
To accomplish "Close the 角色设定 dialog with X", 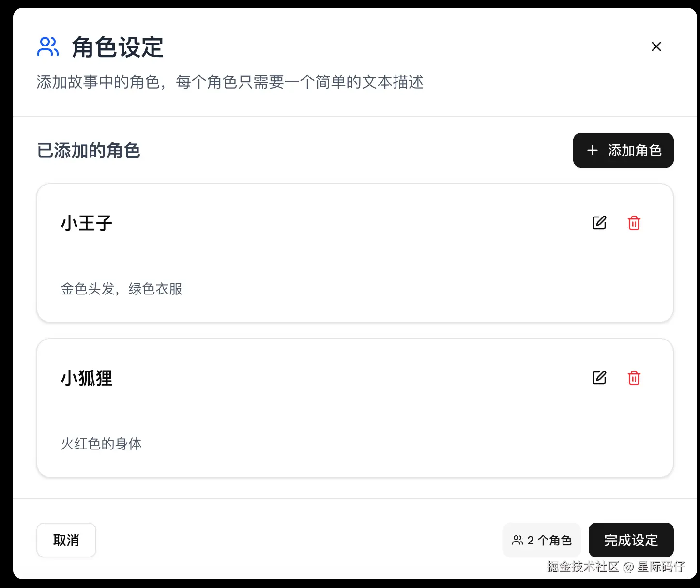I will (656, 46).
